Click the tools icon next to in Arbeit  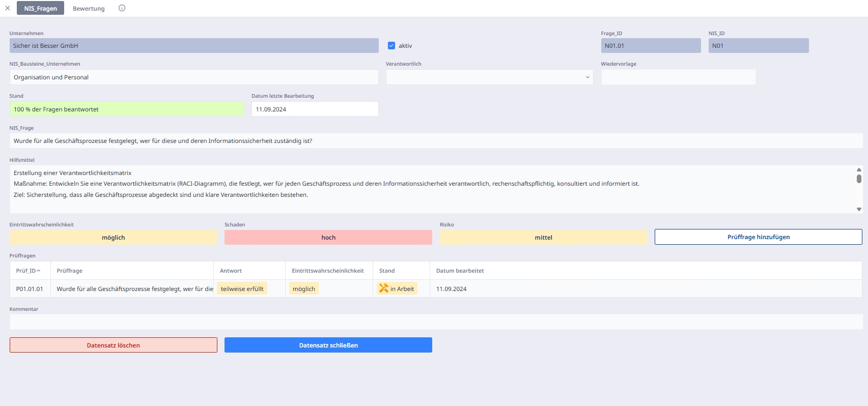(384, 288)
